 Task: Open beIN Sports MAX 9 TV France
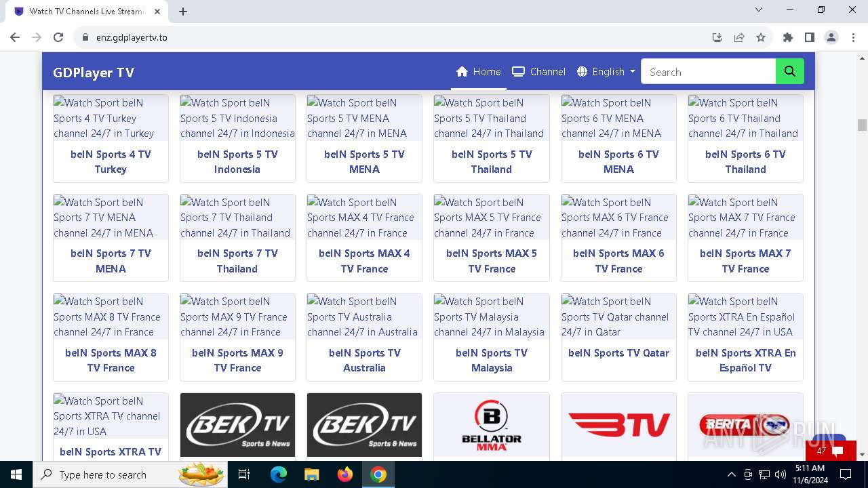pos(237,361)
